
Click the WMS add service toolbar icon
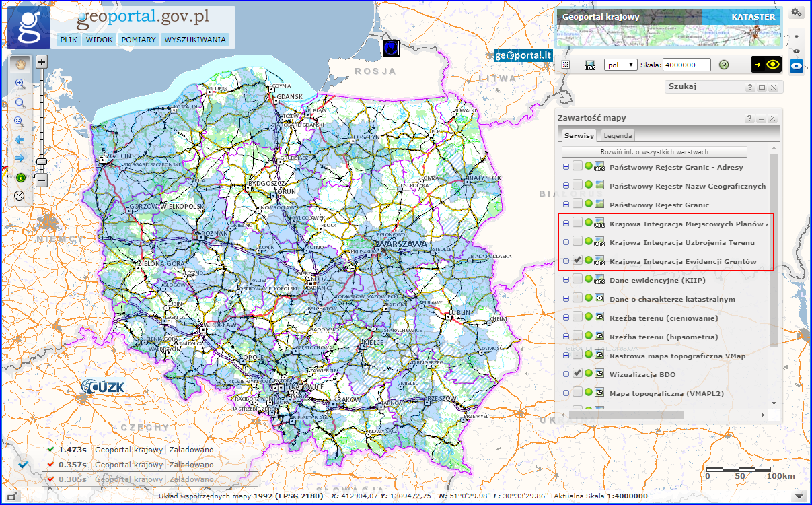[x=590, y=65]
